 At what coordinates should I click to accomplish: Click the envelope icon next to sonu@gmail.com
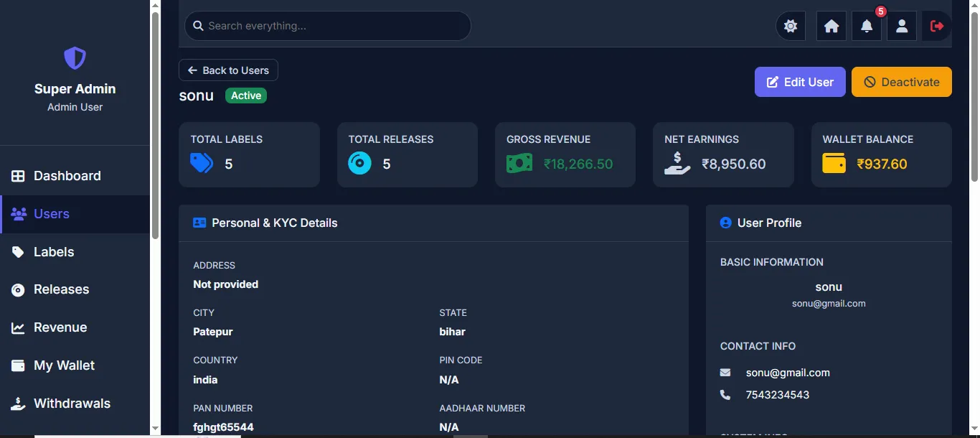click(725, 373)
